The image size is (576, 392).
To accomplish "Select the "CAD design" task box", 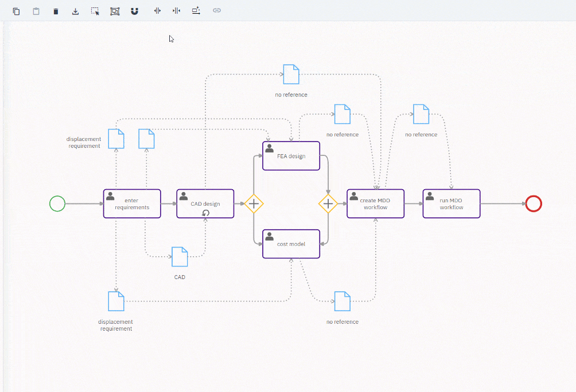I will click(x=205, y=203).
